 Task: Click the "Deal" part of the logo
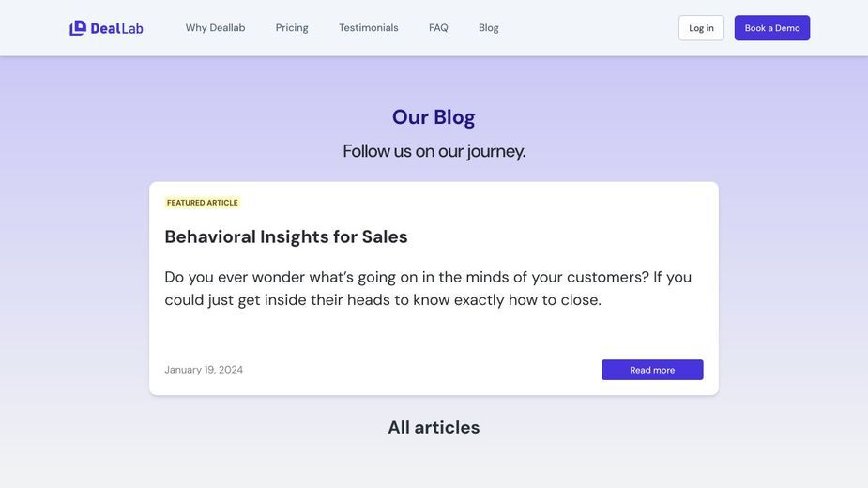coord(105,28)
